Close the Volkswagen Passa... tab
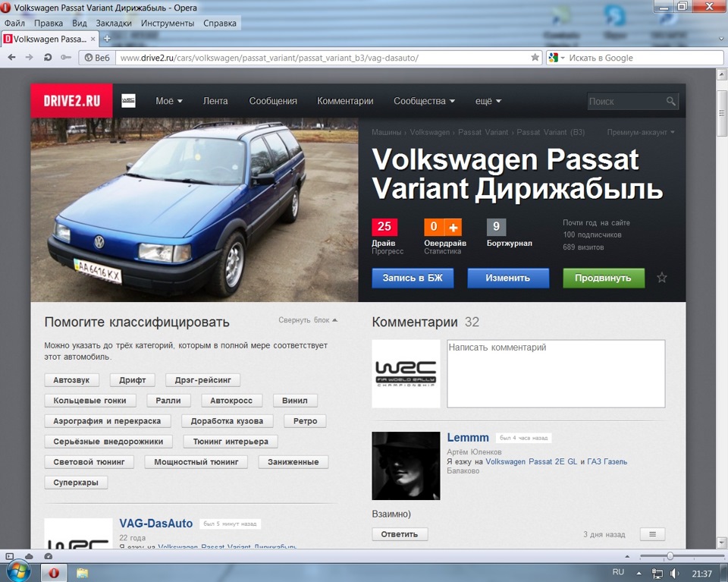The width and height of the screenshot is (728, 582). [93, 39]
